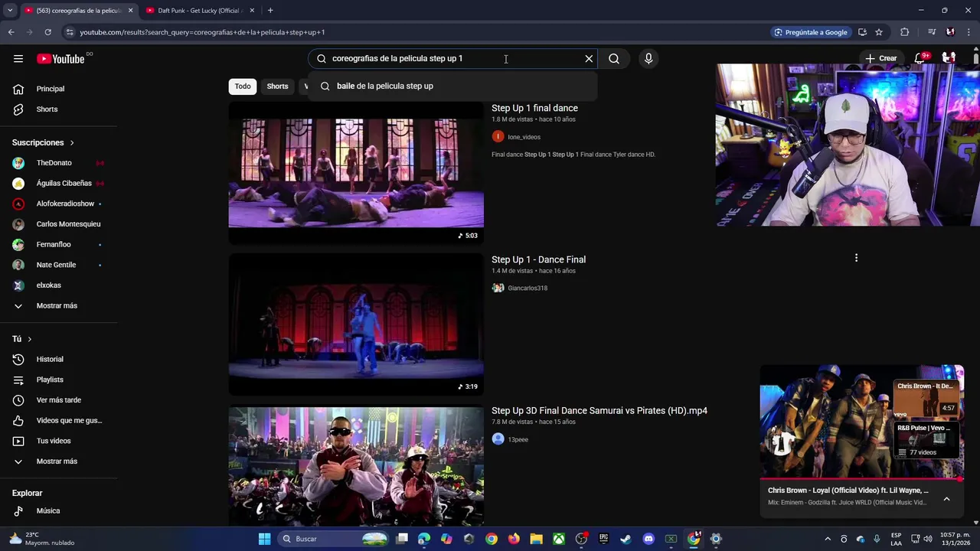
Task: Reload the page
Action: pyautogui.click(x=47, y=32)
